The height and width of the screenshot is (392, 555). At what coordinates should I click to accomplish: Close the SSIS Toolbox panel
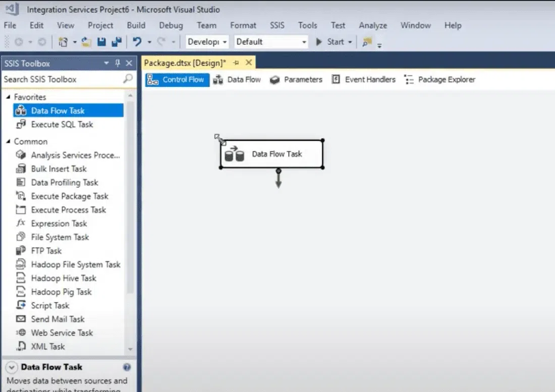pos(129,63)
